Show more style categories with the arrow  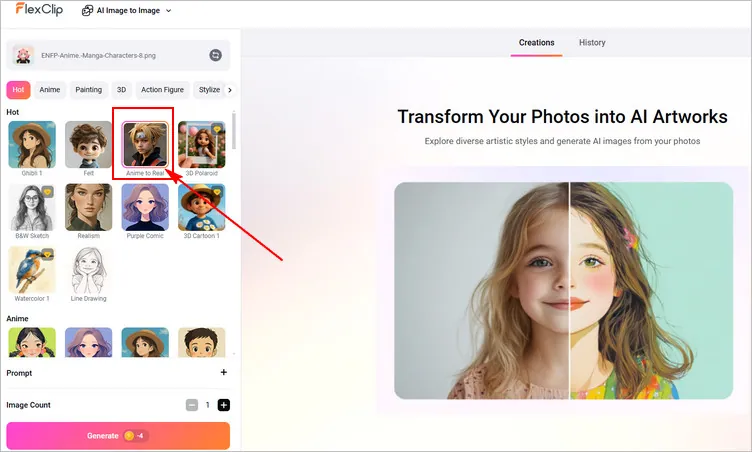coord(230,90)
